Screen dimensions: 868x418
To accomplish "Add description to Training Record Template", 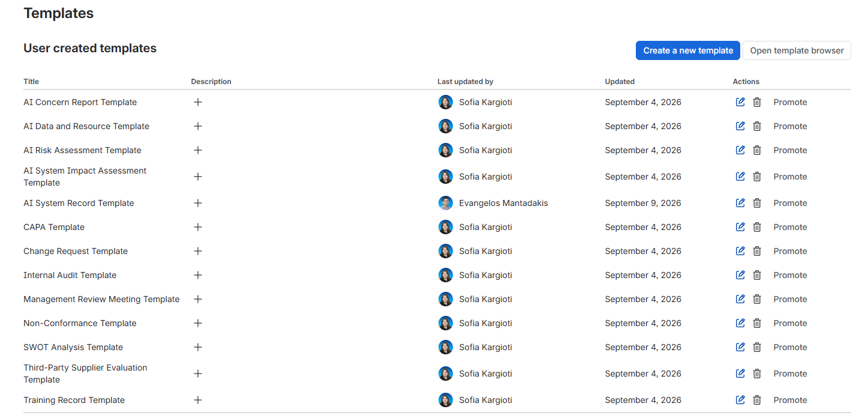I will (x=198, y=400).
